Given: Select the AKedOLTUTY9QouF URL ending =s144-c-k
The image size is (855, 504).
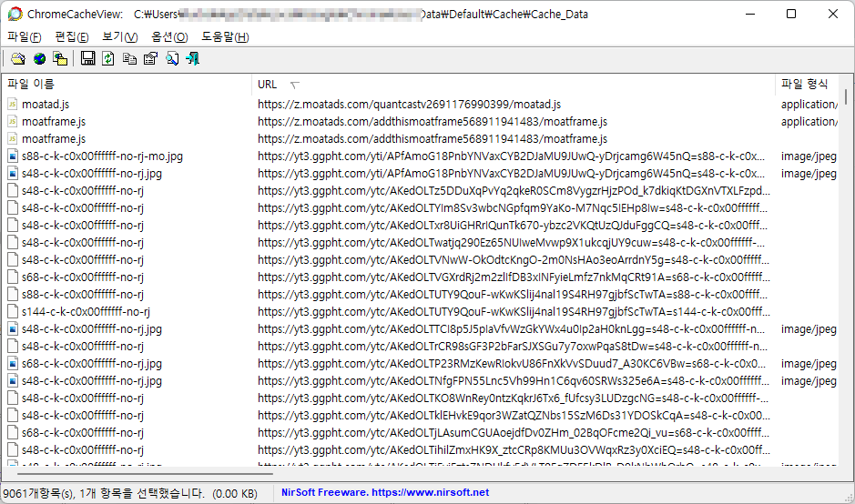Looking at the screenshot, I should (514, 312).
